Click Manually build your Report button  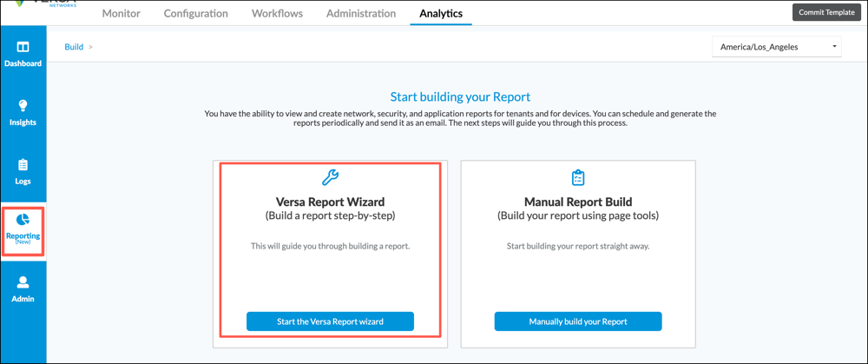pyautogui.click(x=578, y=321)
